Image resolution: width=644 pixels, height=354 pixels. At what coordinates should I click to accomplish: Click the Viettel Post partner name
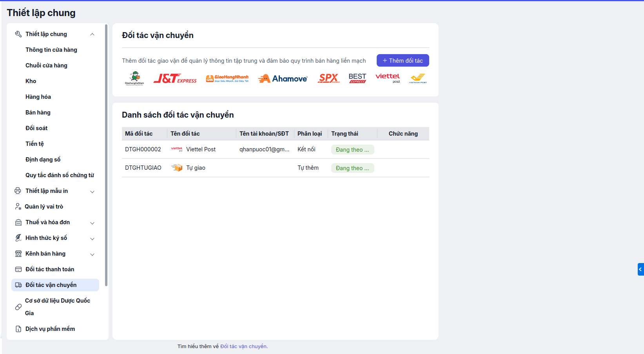click(x=201, y=149)
